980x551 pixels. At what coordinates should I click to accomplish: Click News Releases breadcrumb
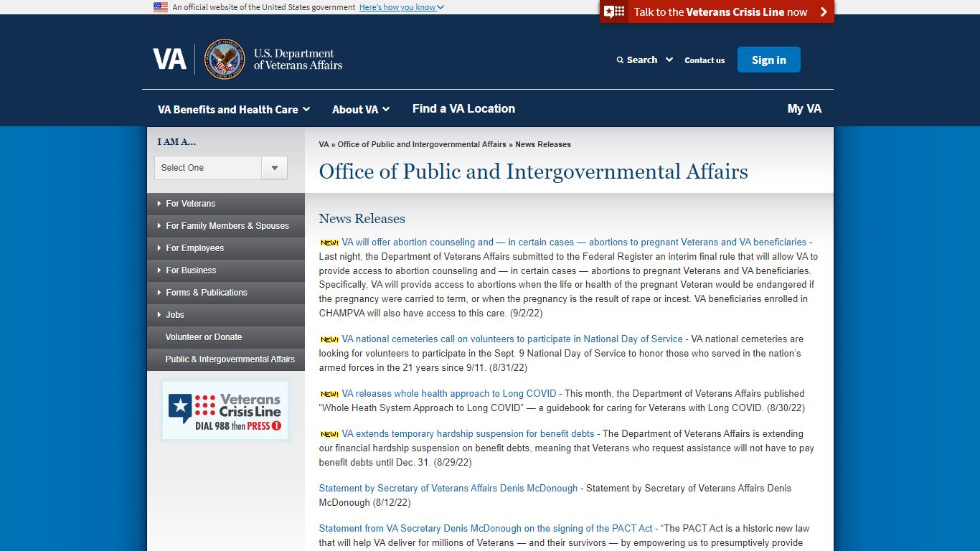543,144
